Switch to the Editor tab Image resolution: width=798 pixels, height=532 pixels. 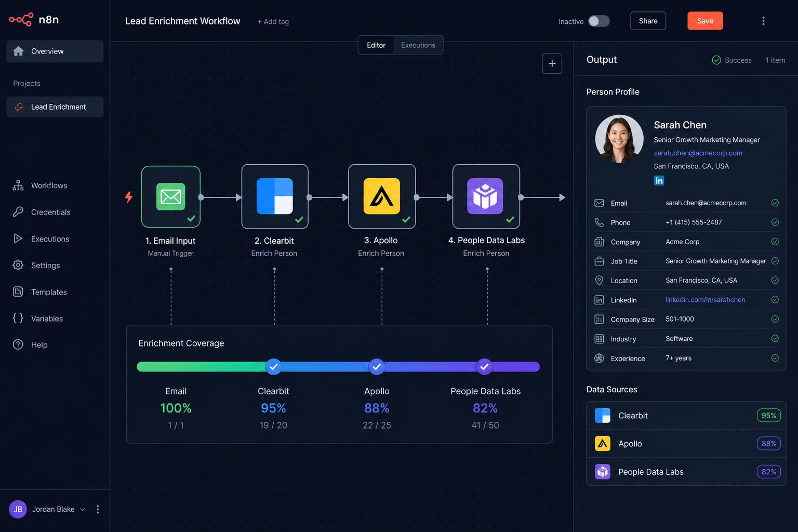coord(376,45)
